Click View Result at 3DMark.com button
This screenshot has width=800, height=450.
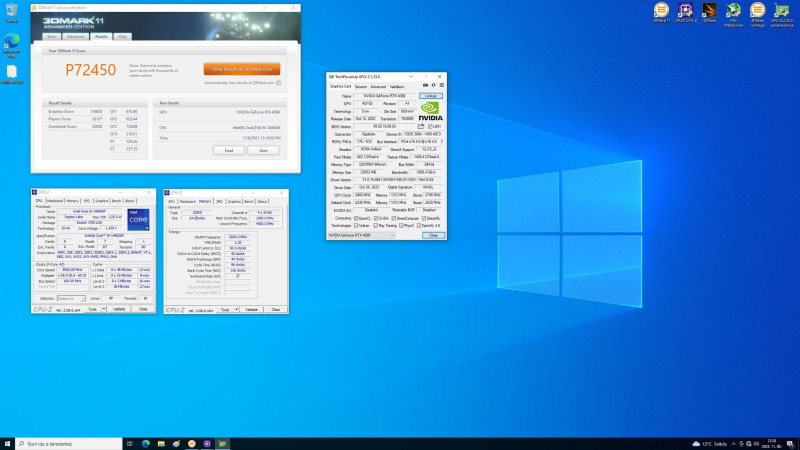[242, 69]
